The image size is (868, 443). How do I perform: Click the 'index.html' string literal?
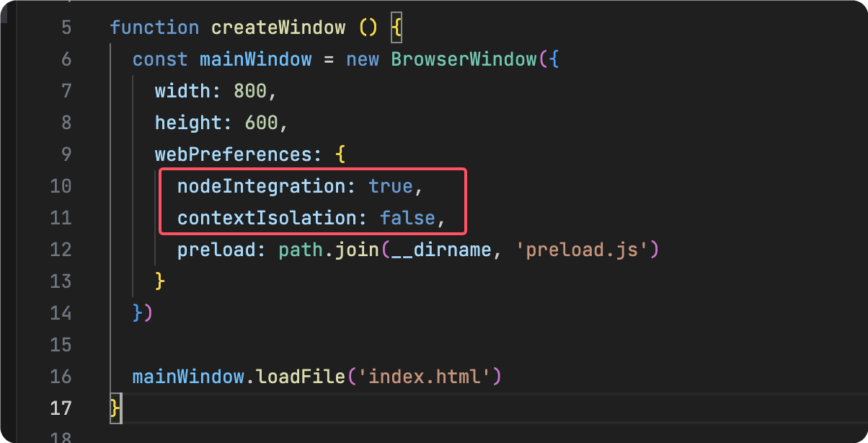[x=424, y=376]
